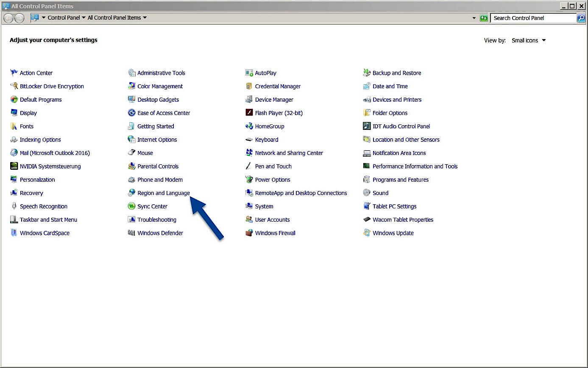The width and height of the screenshot is (588, 368).
Task: Open the IDT Audio Control Panel
Action: [401, 126]
